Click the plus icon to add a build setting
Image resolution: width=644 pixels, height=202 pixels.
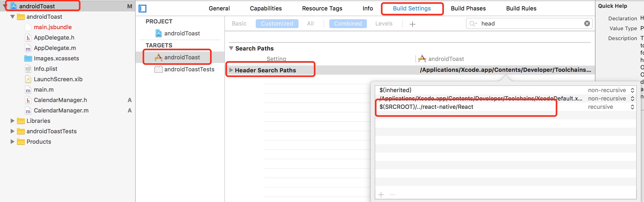413,24
